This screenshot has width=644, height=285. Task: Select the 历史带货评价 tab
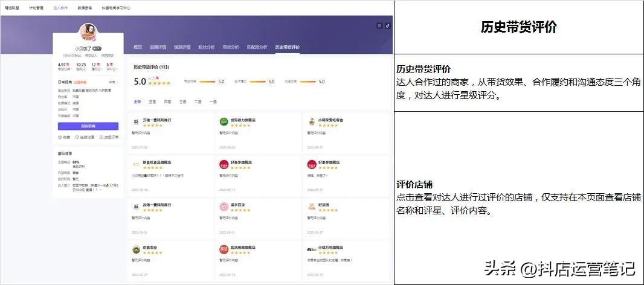point(288,47)
